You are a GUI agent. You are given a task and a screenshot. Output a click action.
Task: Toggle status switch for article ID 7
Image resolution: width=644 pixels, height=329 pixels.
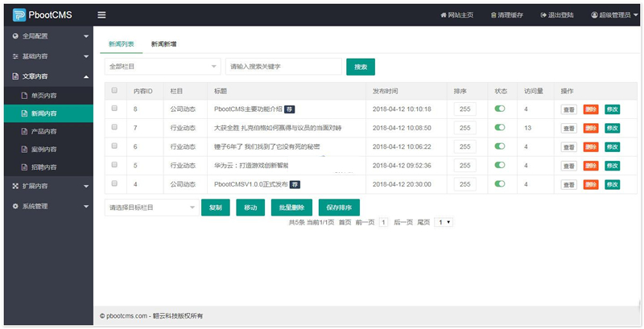(x=500, y=127)
